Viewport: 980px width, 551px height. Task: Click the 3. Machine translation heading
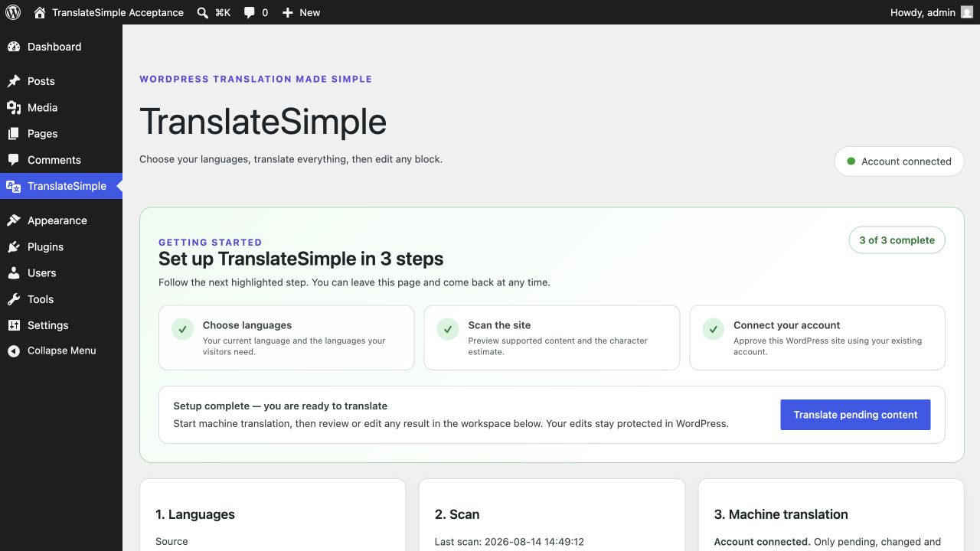tap(781, 514)
